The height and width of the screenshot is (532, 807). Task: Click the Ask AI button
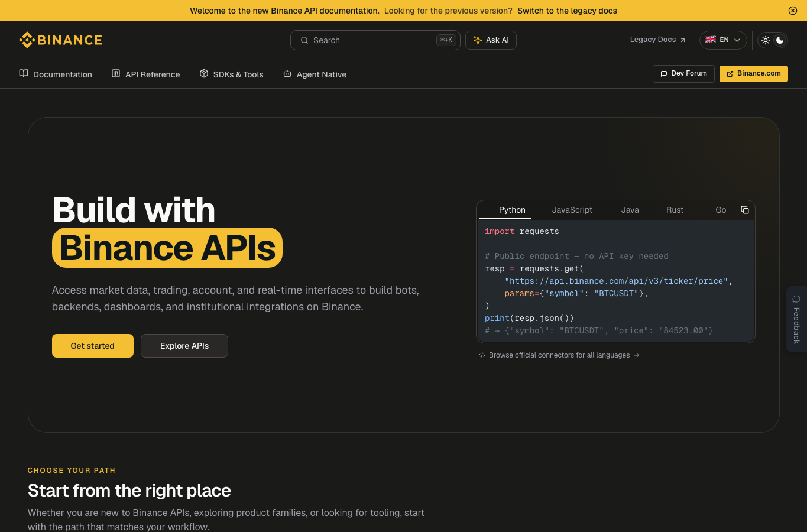(491, 40)
